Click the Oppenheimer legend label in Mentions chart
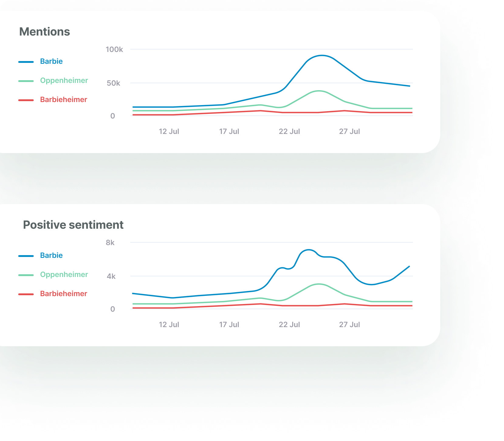Screen dimensions: 504x441 64,80
